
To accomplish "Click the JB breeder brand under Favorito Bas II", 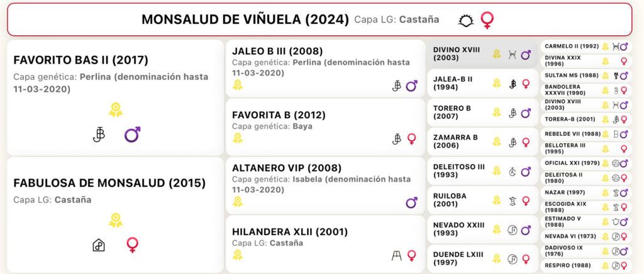I will pyautogui.click(x=99, y=134).
